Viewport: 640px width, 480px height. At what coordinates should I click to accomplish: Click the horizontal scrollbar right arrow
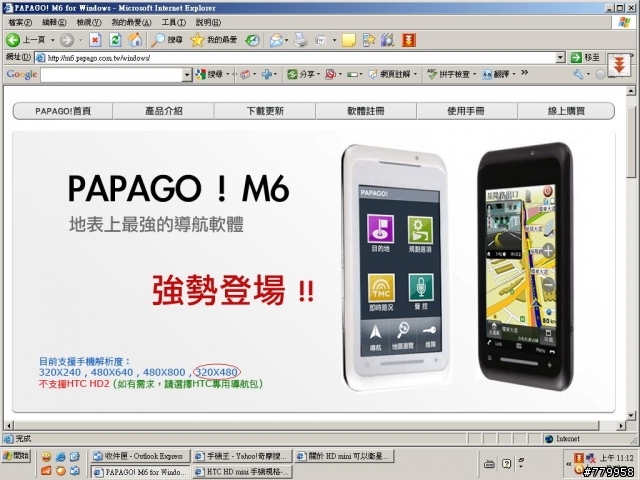click(621, 425)
